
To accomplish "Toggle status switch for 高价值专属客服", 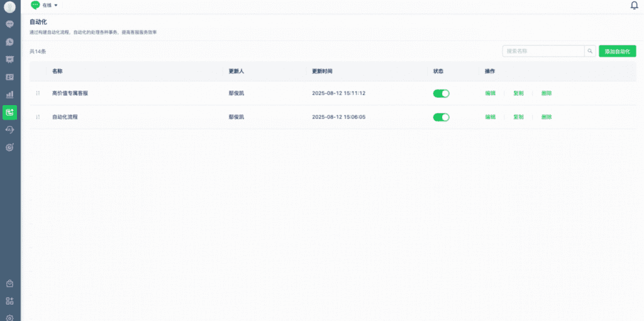I will 441,93.
